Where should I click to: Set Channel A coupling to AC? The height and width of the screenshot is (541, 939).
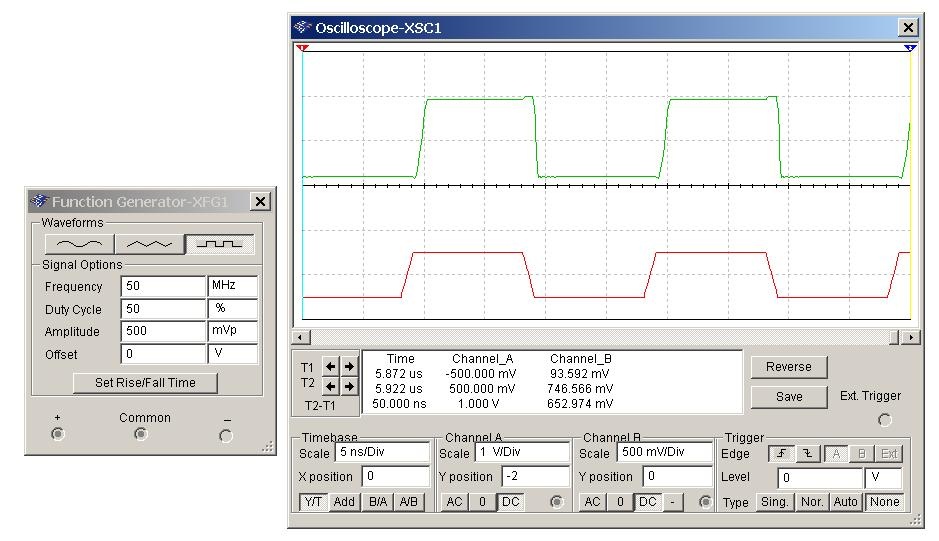[x=455, y=502]
